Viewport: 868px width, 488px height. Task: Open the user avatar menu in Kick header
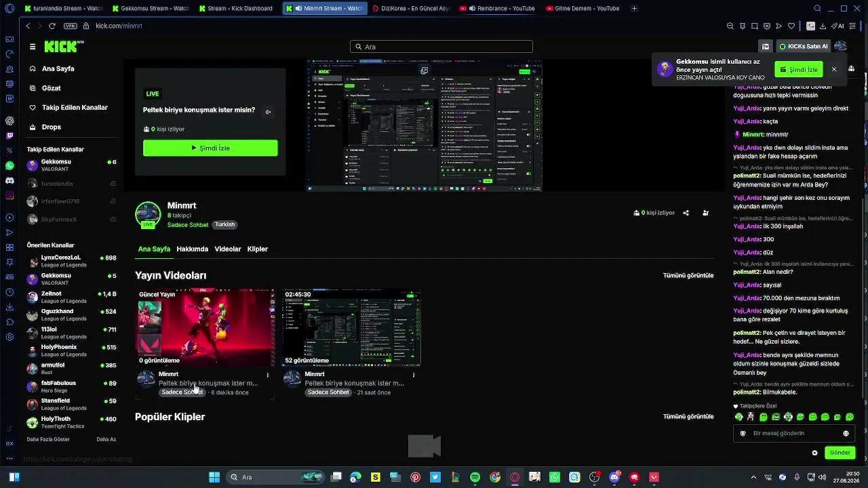(x=840, y=46)
